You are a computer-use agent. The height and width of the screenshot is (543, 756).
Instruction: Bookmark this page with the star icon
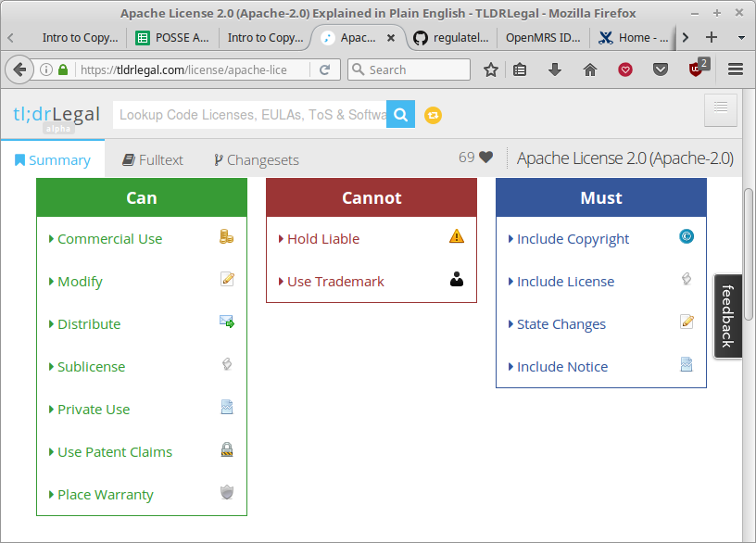click(491, 69)
